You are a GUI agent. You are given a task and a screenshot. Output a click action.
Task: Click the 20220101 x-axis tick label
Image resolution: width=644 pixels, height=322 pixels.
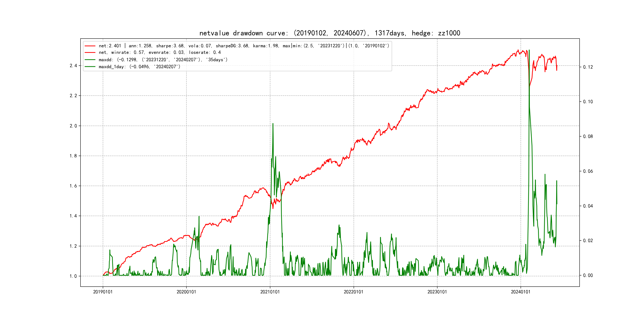(353, 292)
